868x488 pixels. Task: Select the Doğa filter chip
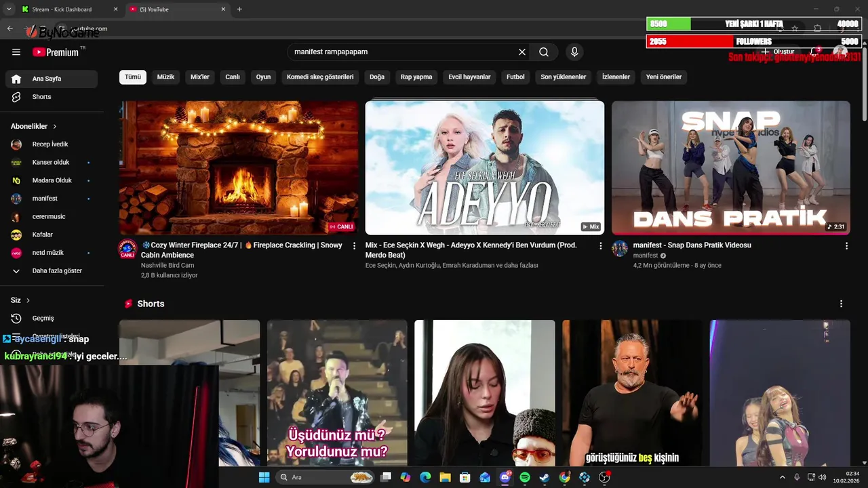377,77
